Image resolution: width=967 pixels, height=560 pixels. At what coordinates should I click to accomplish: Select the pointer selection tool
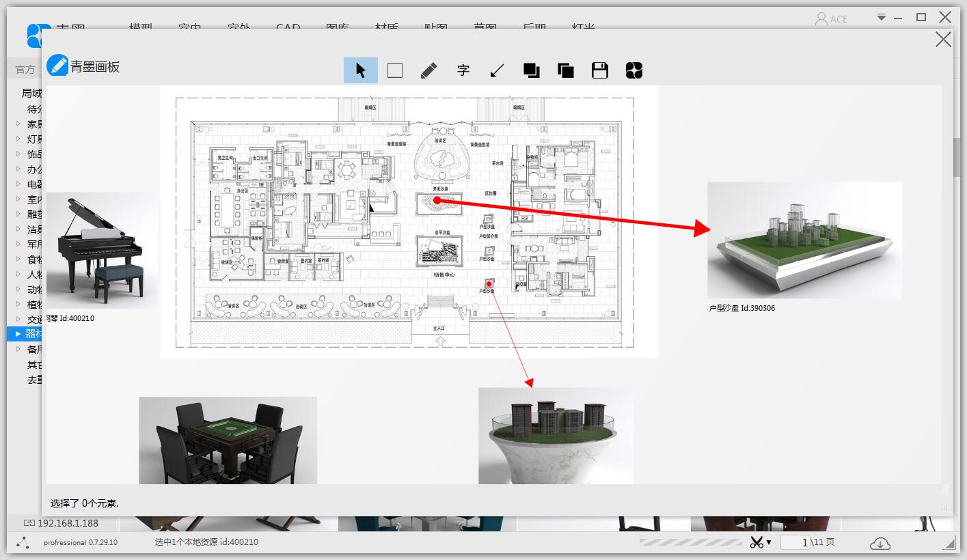[x=361, y=70]
